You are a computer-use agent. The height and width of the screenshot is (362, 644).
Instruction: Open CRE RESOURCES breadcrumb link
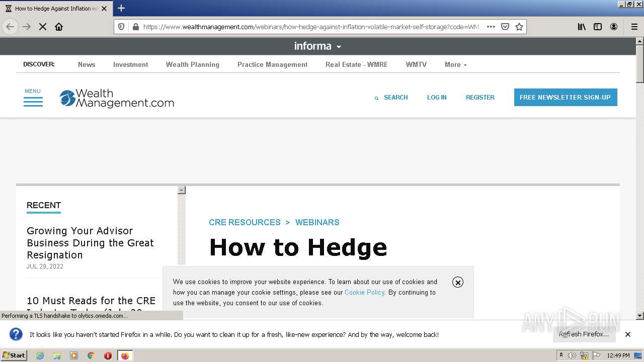245,222
